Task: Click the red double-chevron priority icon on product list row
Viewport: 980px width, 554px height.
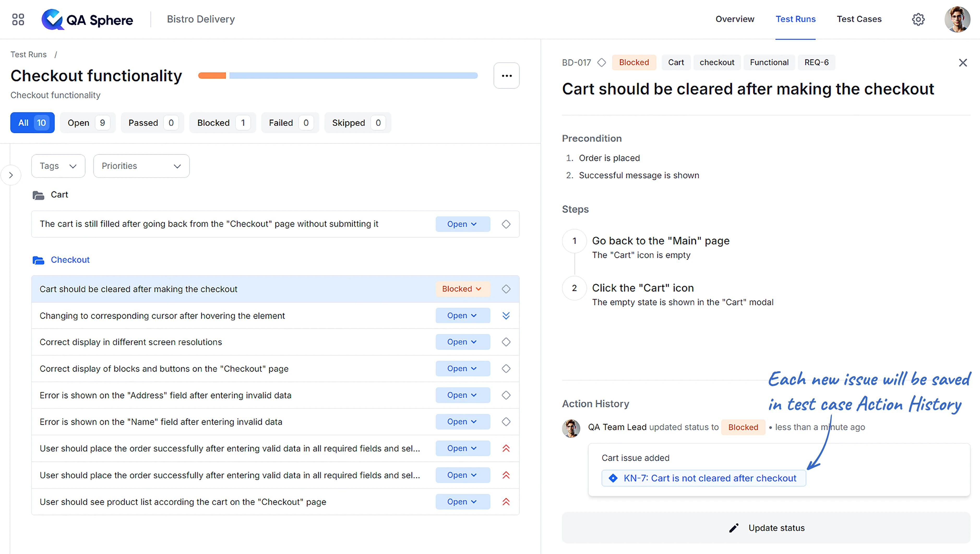Action: tap(506, 502)
